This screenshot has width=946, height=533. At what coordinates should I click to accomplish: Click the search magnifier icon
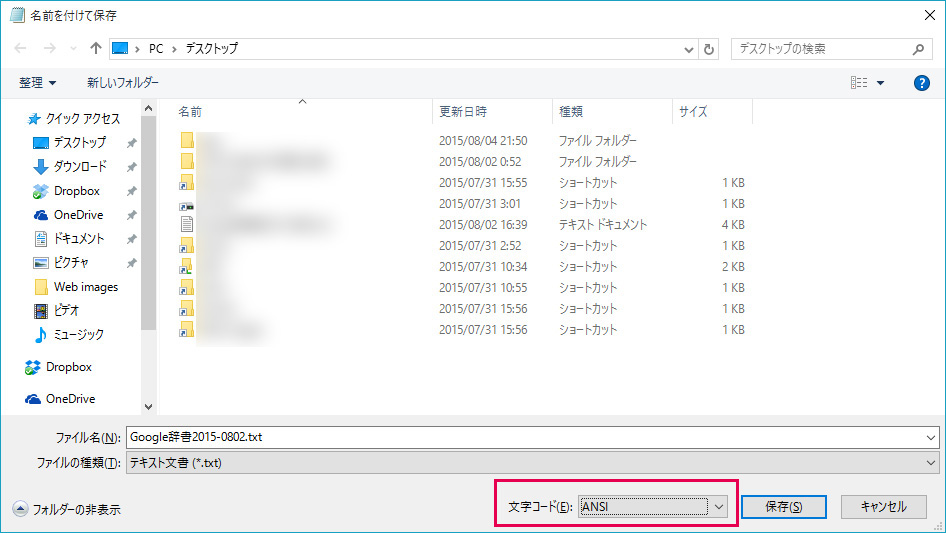pyautogui.click(x=918, y=49)
